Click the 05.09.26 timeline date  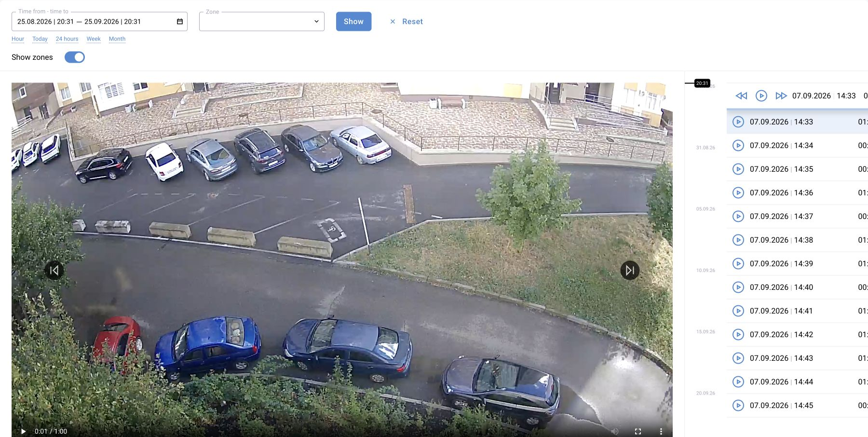[x=705, y=209]
